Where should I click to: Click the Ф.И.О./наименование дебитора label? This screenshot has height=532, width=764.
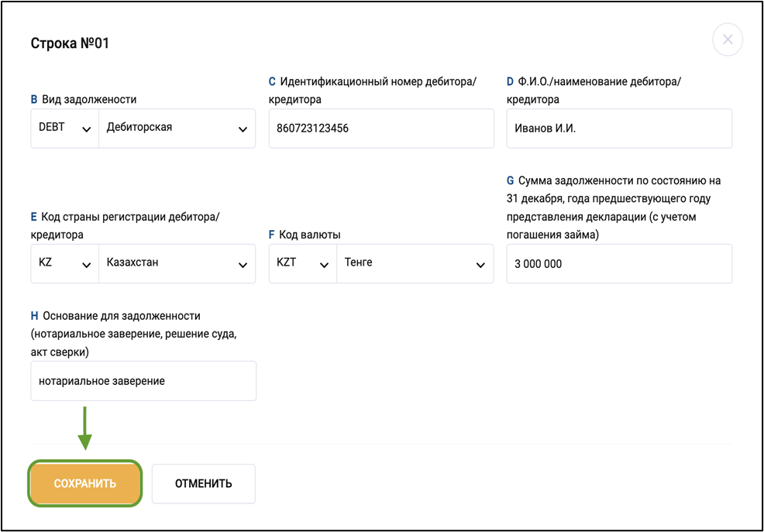pyautogui.click(x=598, y=81)
